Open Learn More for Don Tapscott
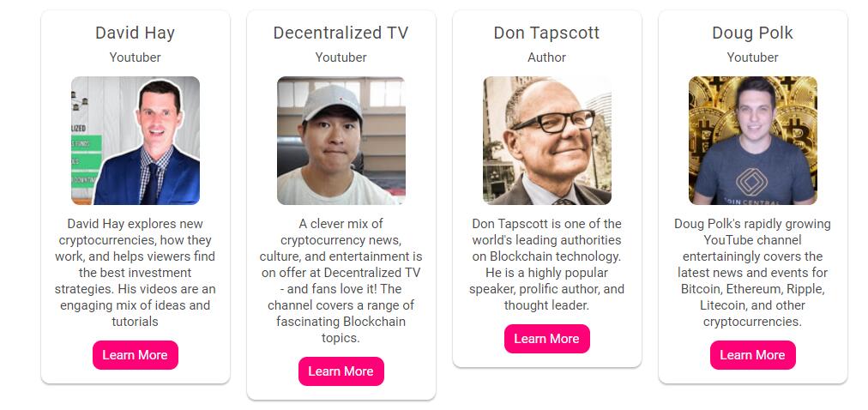This screenshot has height=410, width=868. click(x=546, y=339)
